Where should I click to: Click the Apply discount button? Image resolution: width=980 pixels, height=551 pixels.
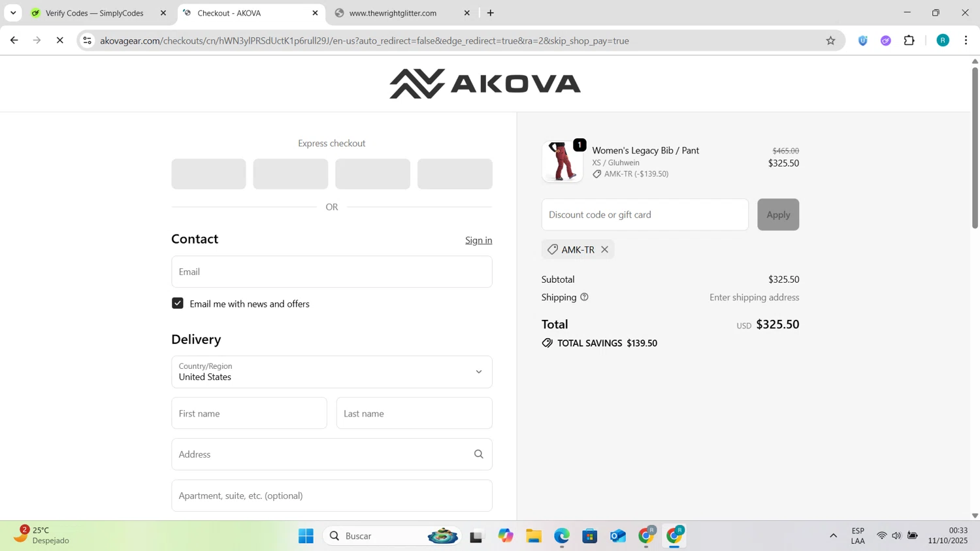click(778, 215)
